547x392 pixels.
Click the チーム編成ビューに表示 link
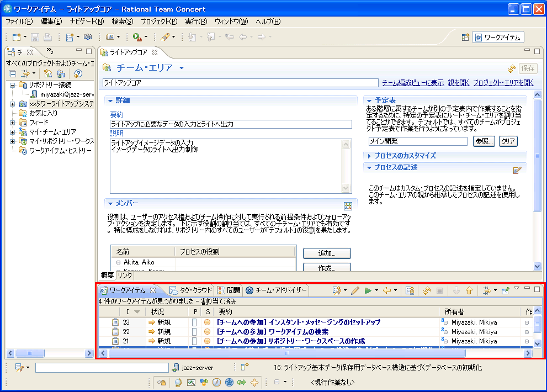tap(413, 83)
